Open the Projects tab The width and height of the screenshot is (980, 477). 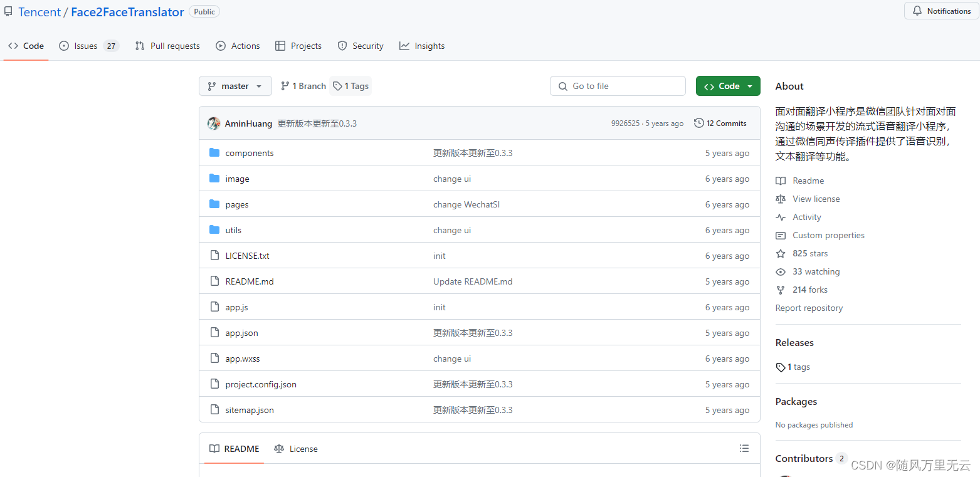coord(298,46)
